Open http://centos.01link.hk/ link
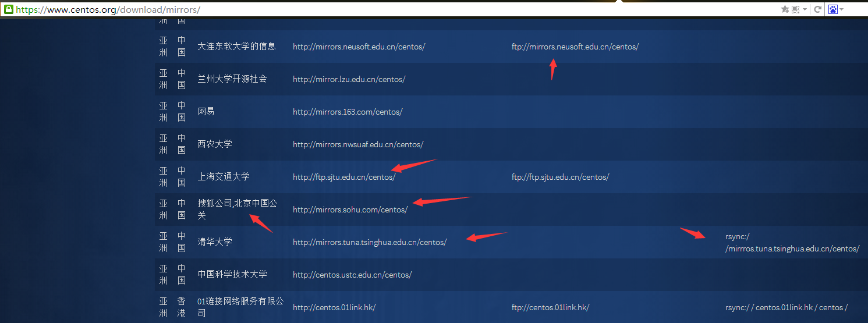868x323 pixels. coord(334,307)
